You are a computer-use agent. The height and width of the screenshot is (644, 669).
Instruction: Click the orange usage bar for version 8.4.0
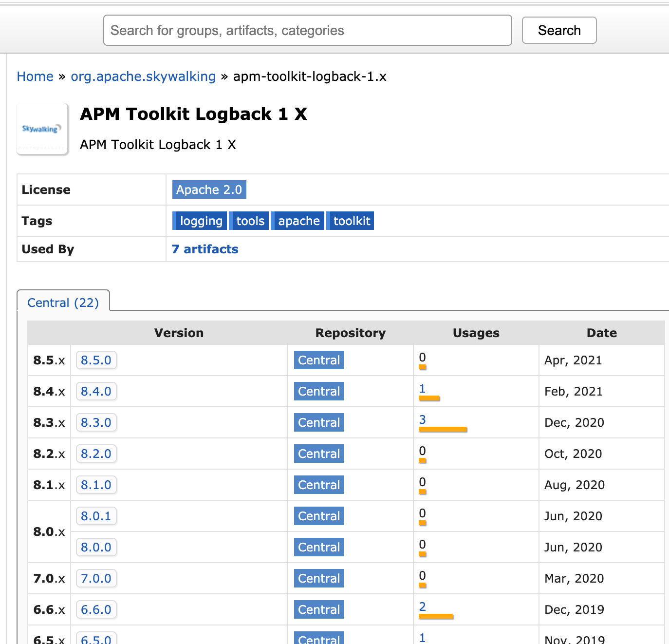(x=429, y=398)
